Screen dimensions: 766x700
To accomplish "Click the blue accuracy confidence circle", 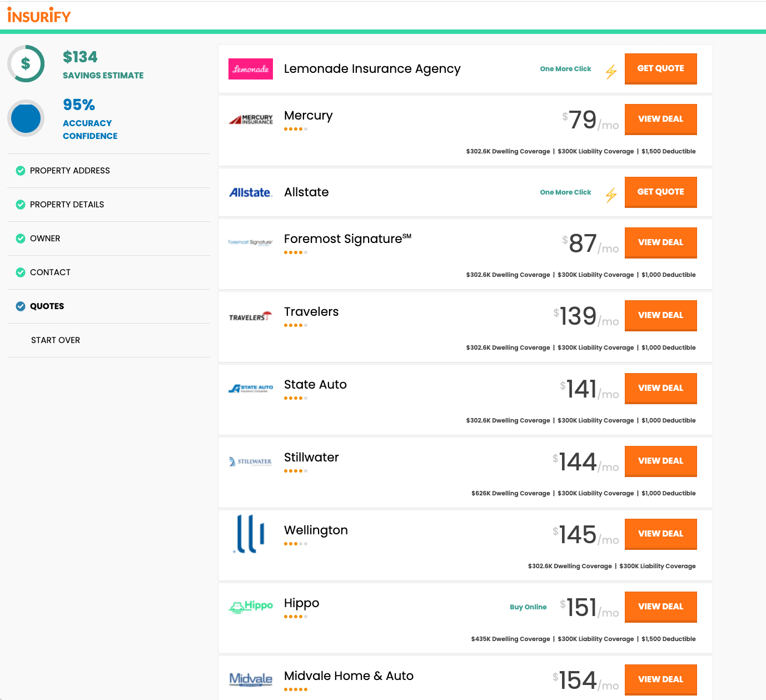I will [26, 118].
